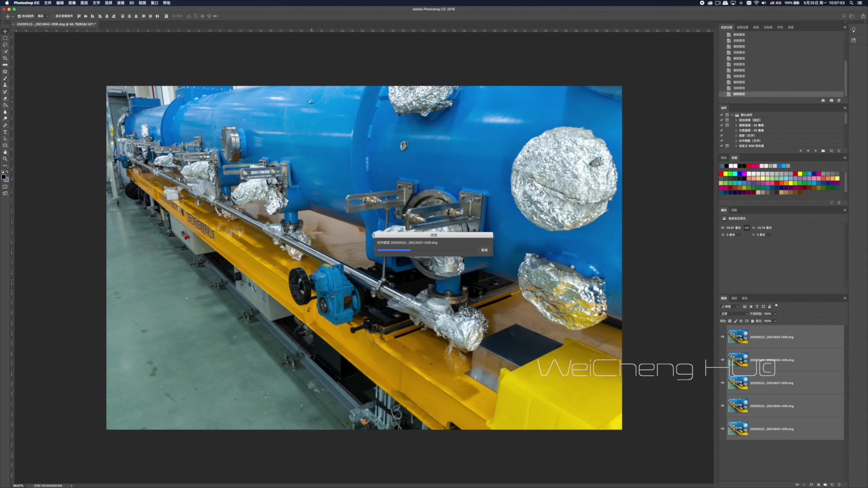
Task: Create new document from current history state
Action: [x=823, y=100]
